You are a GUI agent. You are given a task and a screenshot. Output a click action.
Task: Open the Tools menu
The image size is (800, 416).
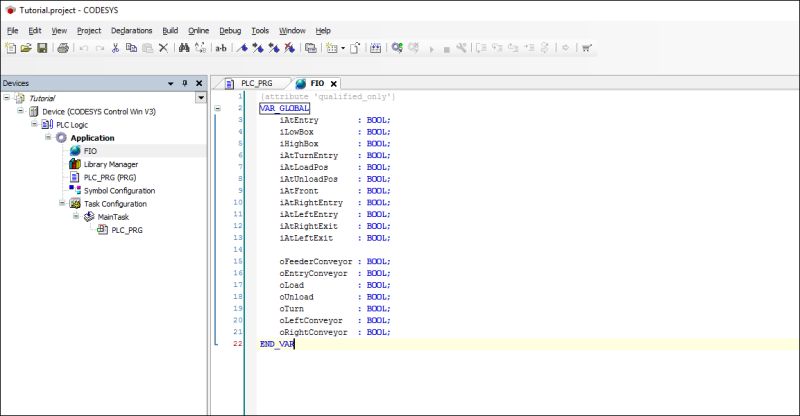click(260, 31)
